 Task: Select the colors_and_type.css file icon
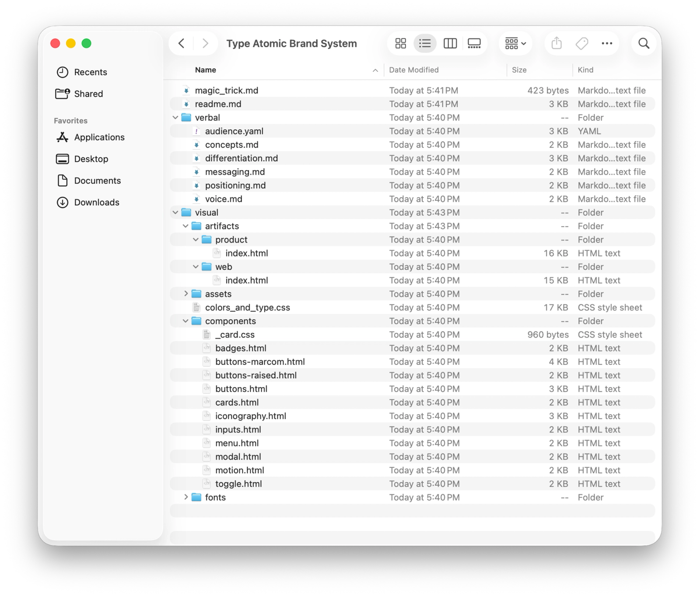click(x=196, y=307)
